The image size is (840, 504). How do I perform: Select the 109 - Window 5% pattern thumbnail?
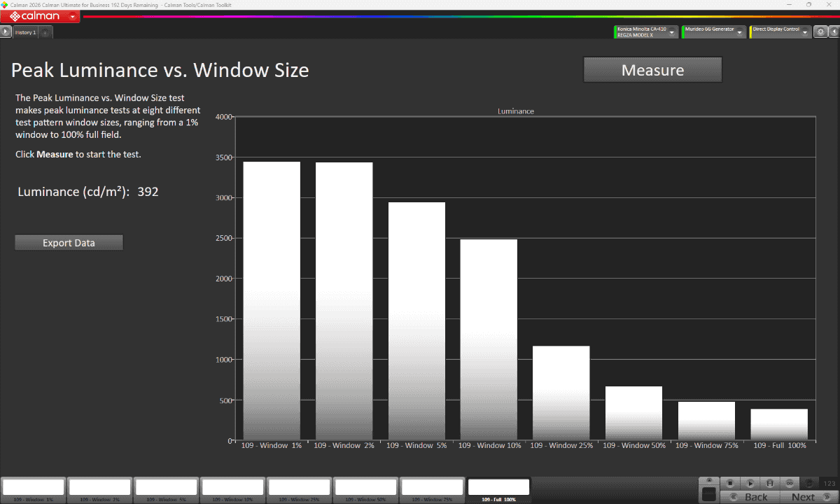point(166,490)
